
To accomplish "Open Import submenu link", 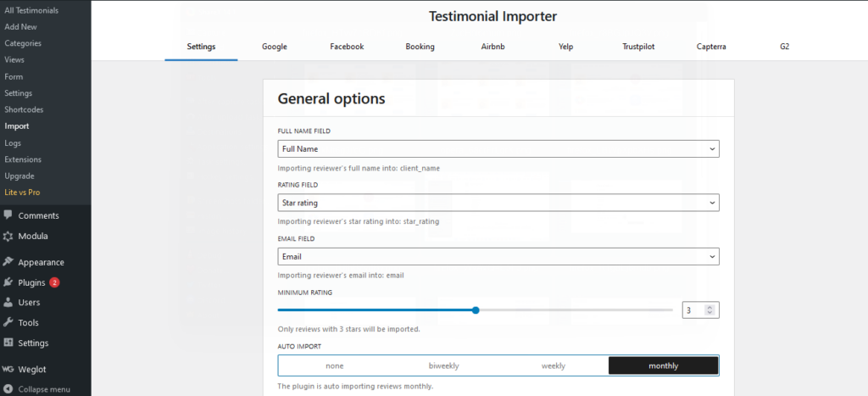I will [17, 126].
